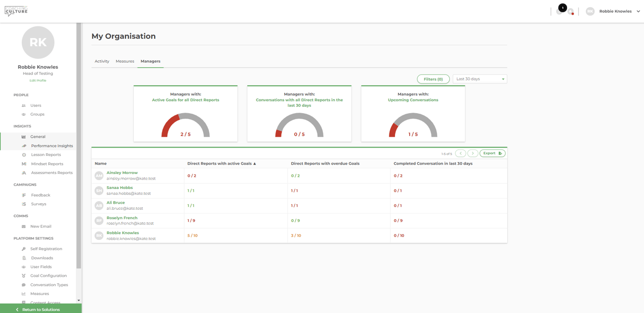This screenshot has width=644, height=313.
Task: Click the 5 / 10 active goals value
Action: tap(192, 236)
